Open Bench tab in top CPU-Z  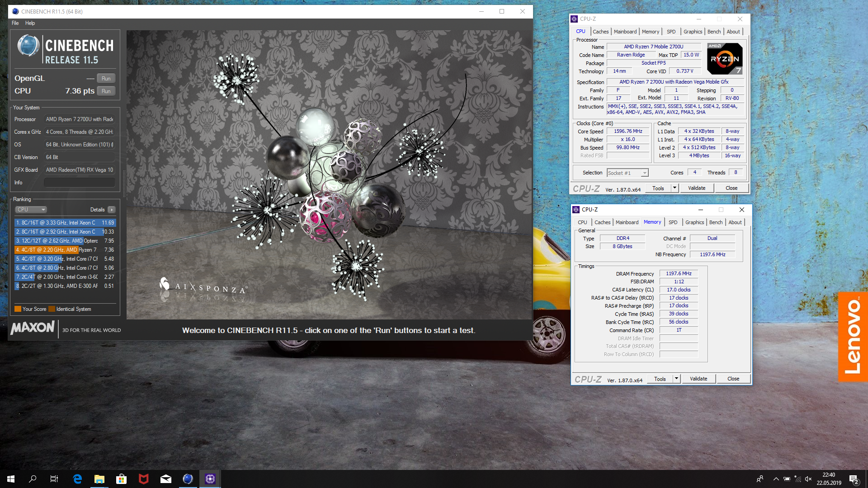(x=714, y=32)
